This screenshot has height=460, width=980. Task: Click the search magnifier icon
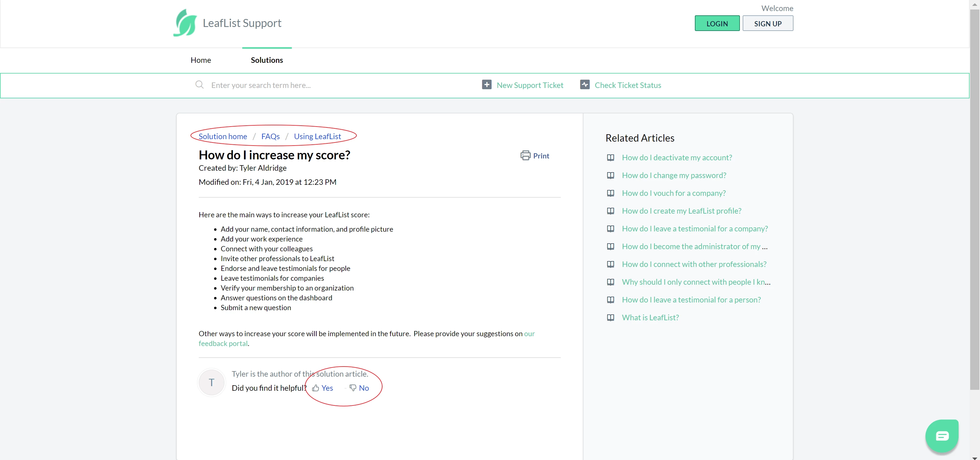[x=199, y=85]
